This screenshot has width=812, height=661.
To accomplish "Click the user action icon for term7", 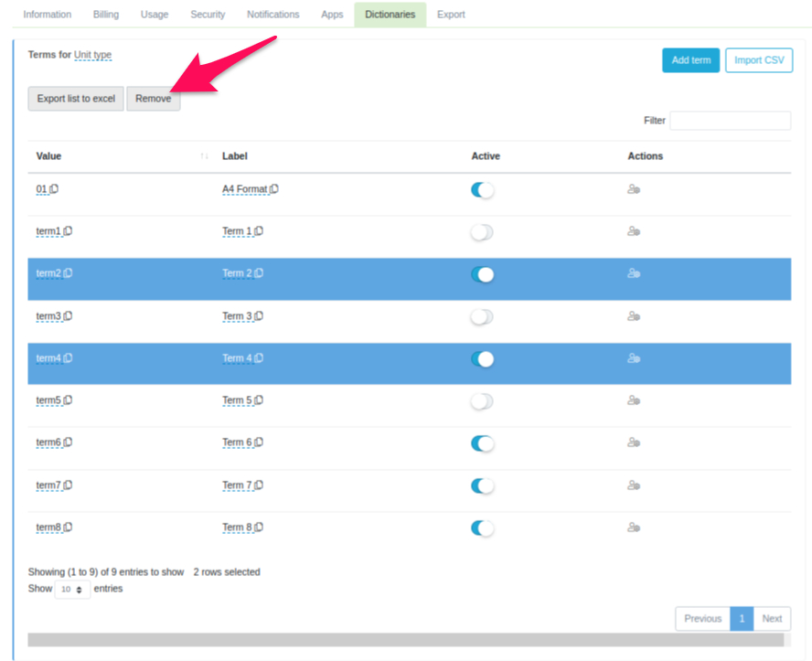I will 633,485.
